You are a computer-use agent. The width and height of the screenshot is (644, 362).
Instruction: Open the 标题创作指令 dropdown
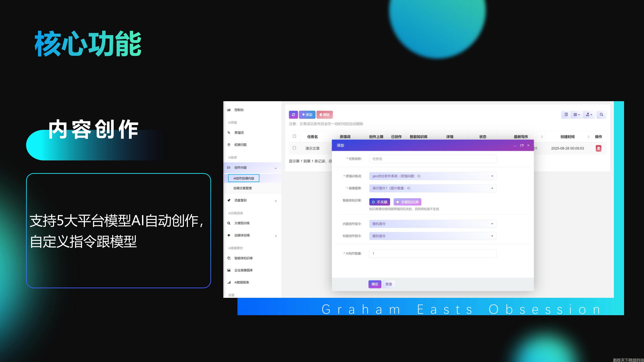[432, 236]
